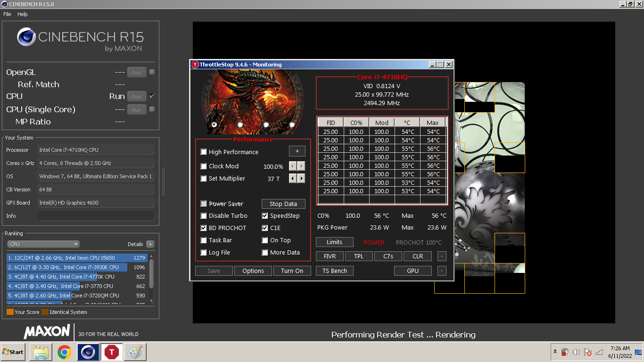Click the plus button next to High Performance

pyautogui.click(x=297, y=151)
